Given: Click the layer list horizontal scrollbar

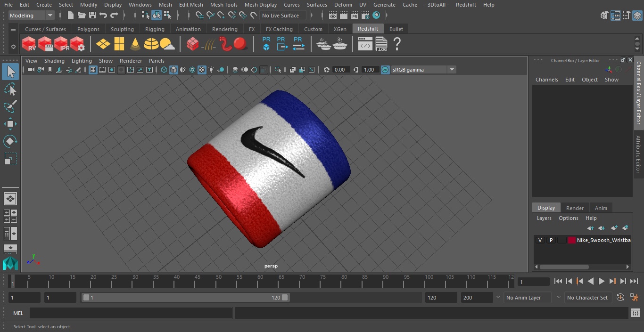Looking at the screenshot, I should click(x=564, y=267).
